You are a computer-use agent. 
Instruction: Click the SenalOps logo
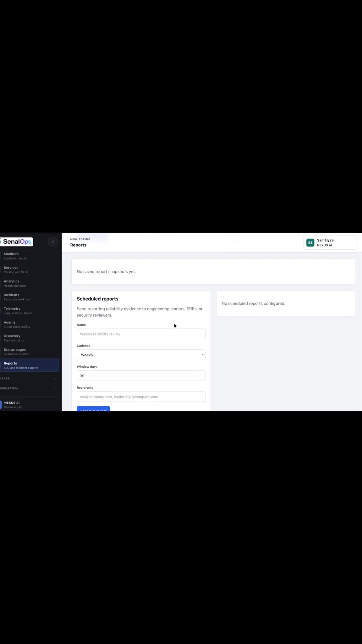pos(17,241)
